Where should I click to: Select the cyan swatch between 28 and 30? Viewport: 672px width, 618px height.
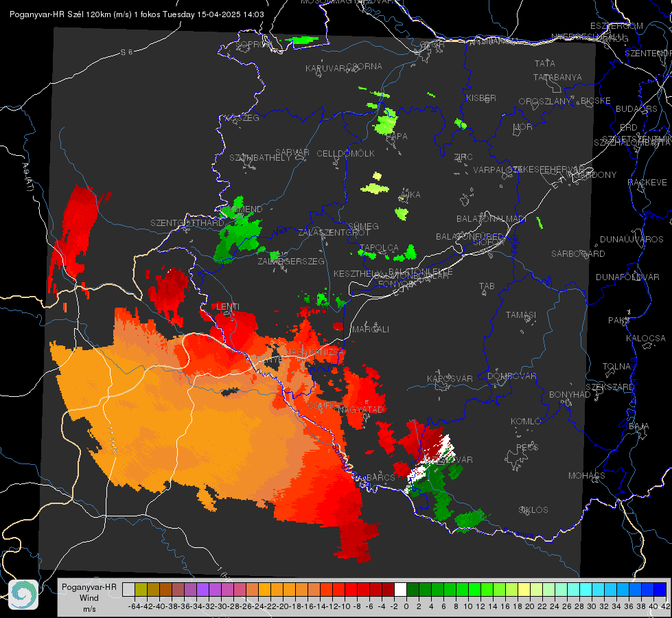coord(586,590)
